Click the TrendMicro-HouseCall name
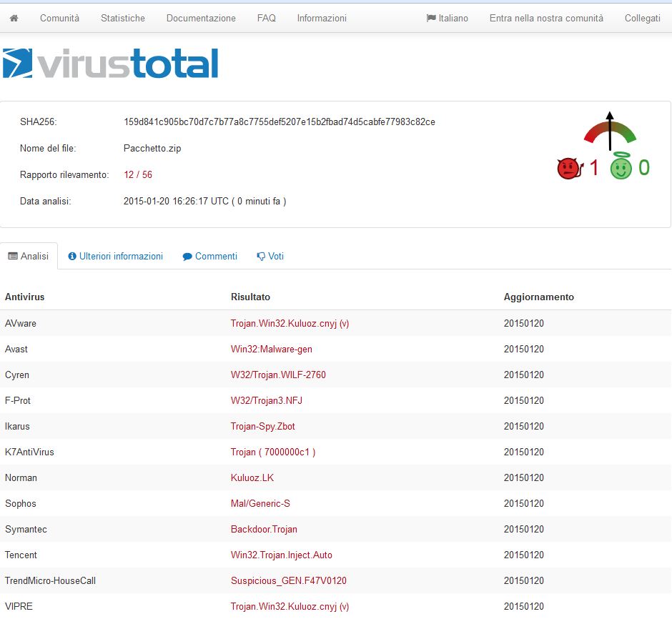Screen dimensions: 672x619 [x=50, y=580]
